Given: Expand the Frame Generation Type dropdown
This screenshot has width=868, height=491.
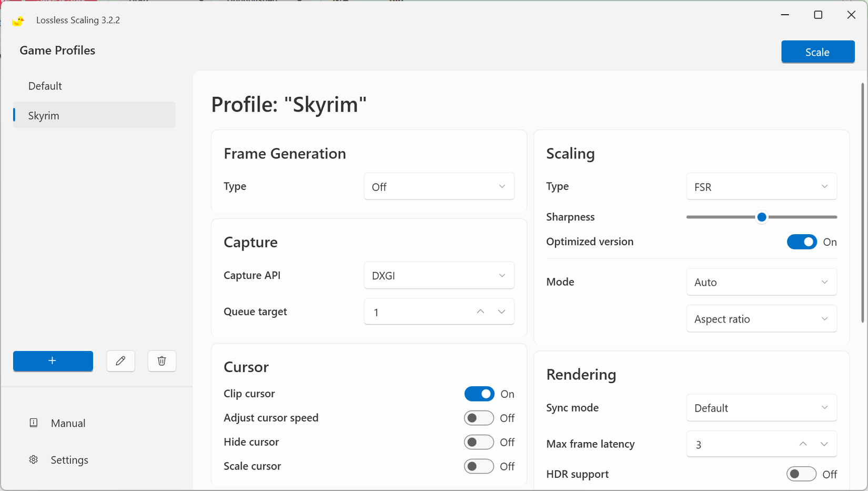Looking at the screenshot, I should pos(439,186).
